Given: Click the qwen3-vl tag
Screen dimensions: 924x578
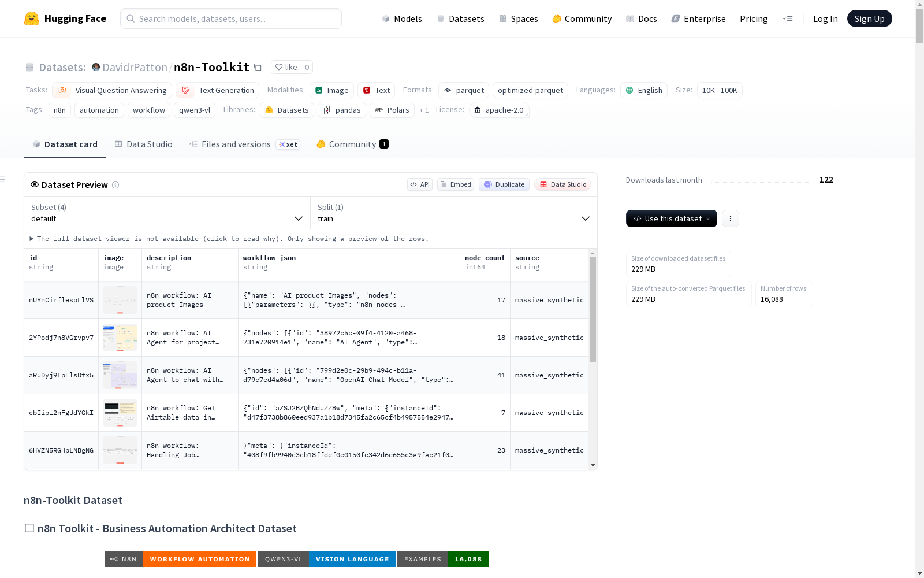Looking at the screenshot, I should (x=195, y=110).
